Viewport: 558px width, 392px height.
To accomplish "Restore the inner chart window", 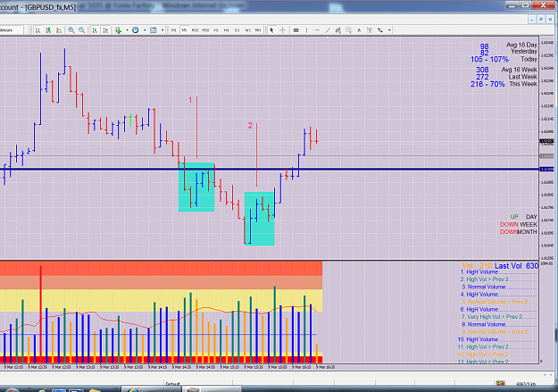I will (540, 20).
